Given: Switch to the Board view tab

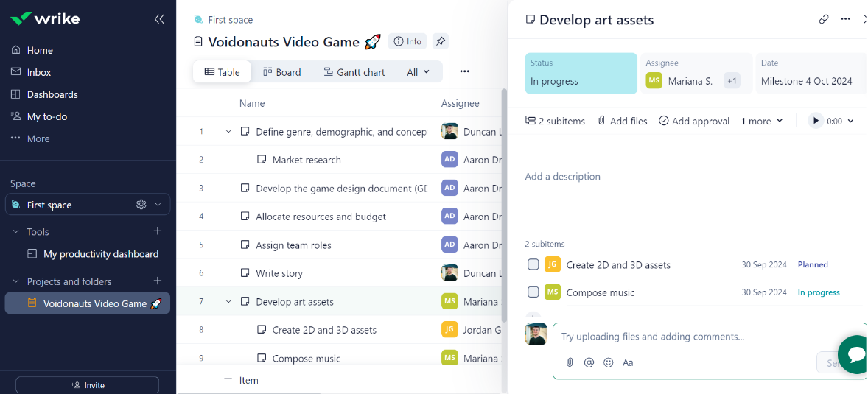Looking at the screenshot, I should click(x=281, y=72).
